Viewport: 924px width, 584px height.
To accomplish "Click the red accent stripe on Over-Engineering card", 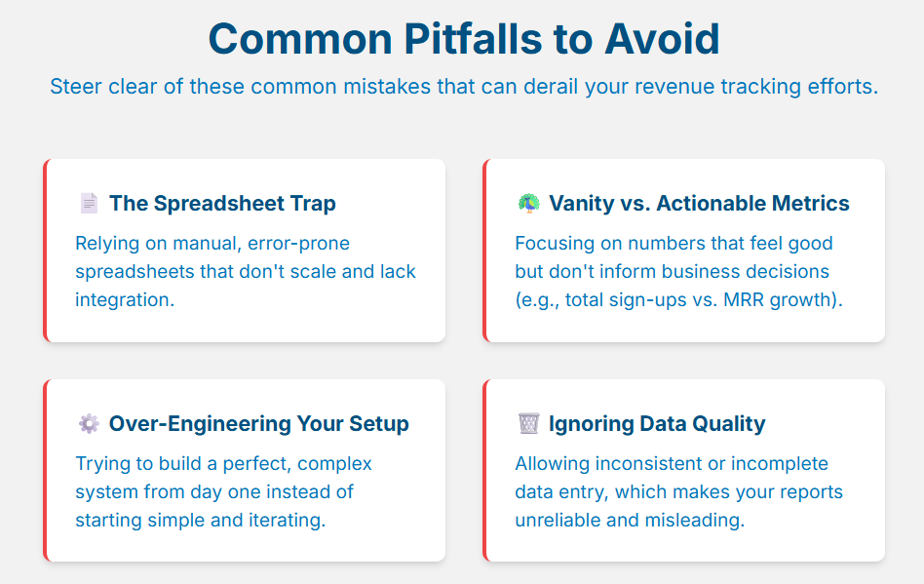I will [46, 470].
